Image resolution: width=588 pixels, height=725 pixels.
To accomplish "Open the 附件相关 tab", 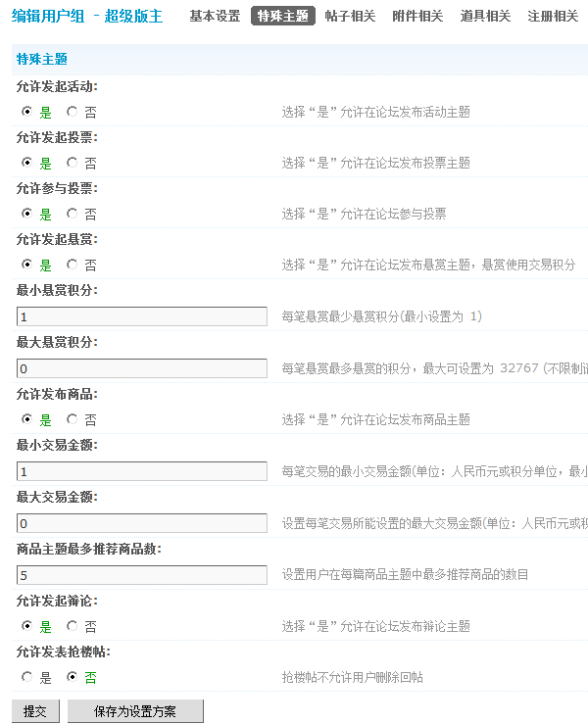I will pos(417,17).
